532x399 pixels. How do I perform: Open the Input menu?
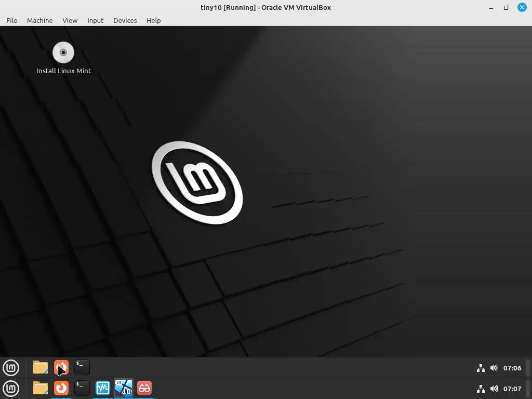(x=96, y=20)
